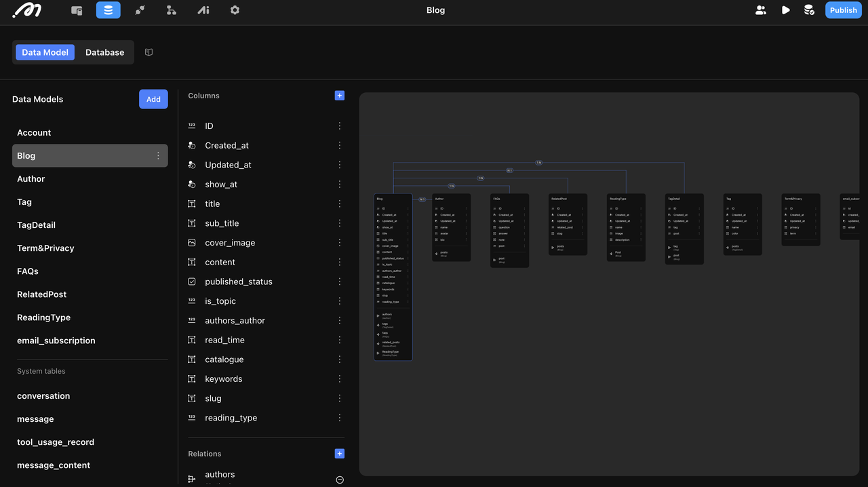Image resolution: width=868 pixels, height=487 pixels.
Task: Open options menu for Blog model
Action: (x=158, y=156)
